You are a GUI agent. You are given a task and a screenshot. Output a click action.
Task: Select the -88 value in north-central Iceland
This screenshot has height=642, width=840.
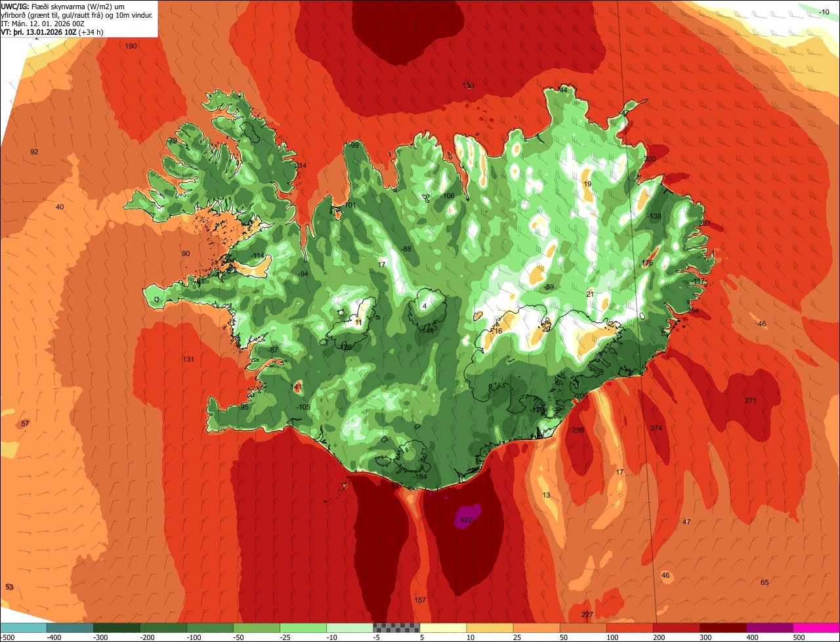(x=406, y=249)
